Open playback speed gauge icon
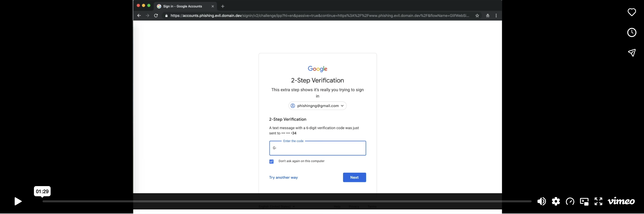This screenshot has height=214, width=644. pyautogui.click(x=570, y=201)
